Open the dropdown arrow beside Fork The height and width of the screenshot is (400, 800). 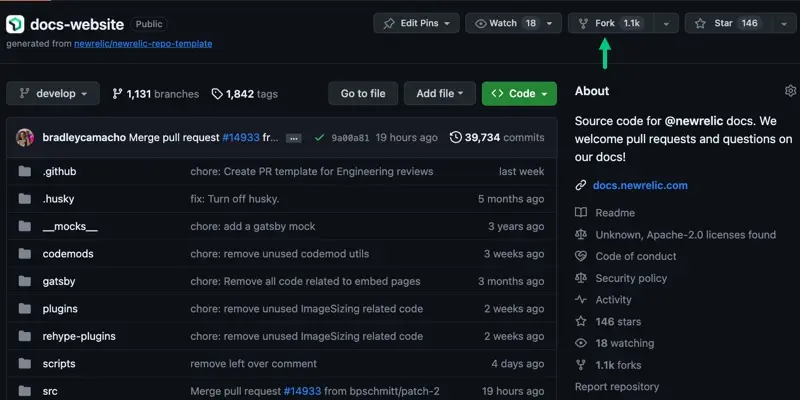click(x=665, y=23)
